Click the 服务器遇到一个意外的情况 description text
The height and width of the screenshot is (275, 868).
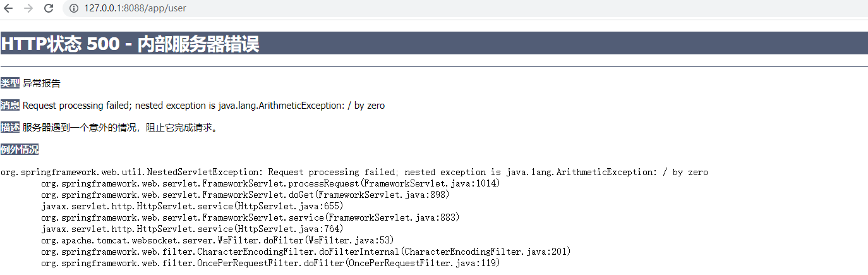click(120, 128)
